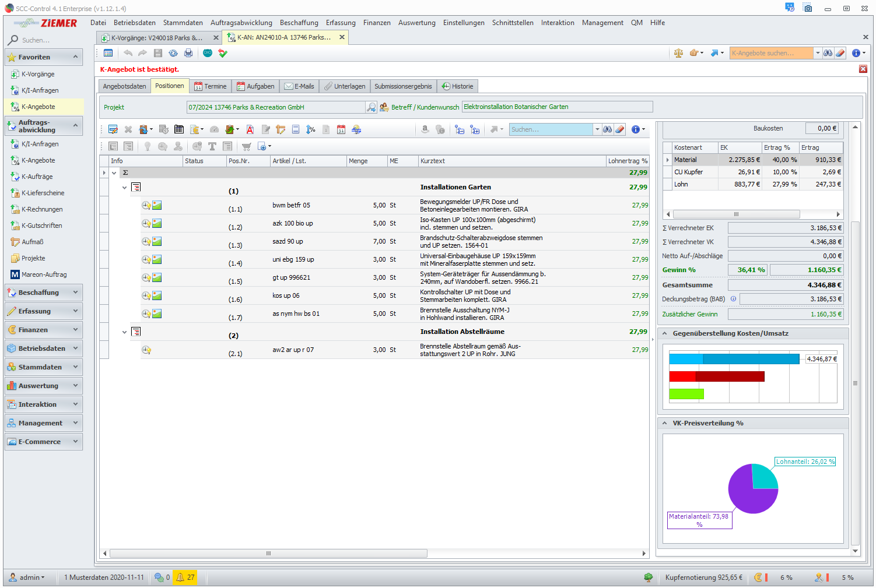Viewport: 876px width, 588px height.
Task: Click the balance scales icon
Action: tap(678, 53)
